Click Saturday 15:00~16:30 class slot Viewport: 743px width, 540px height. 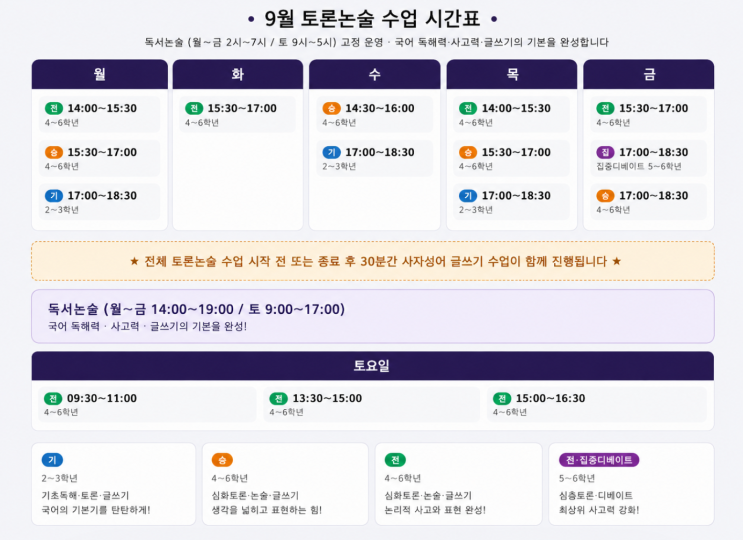597,405
